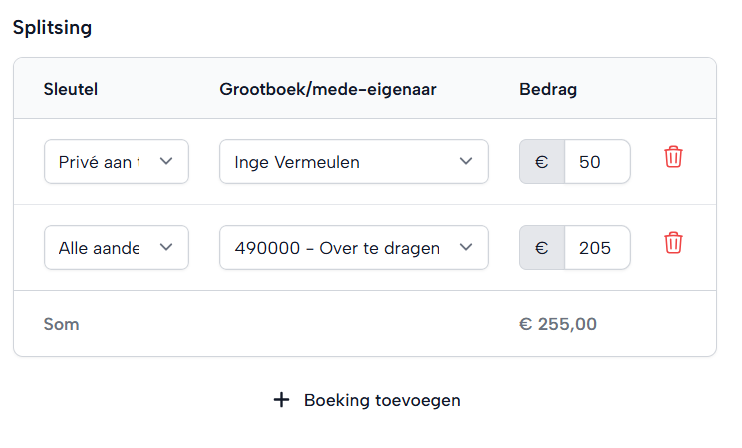Click chevron arrow of Inge Vermeulen select
The height and width of the screenshot is (448, 742).
466,162
